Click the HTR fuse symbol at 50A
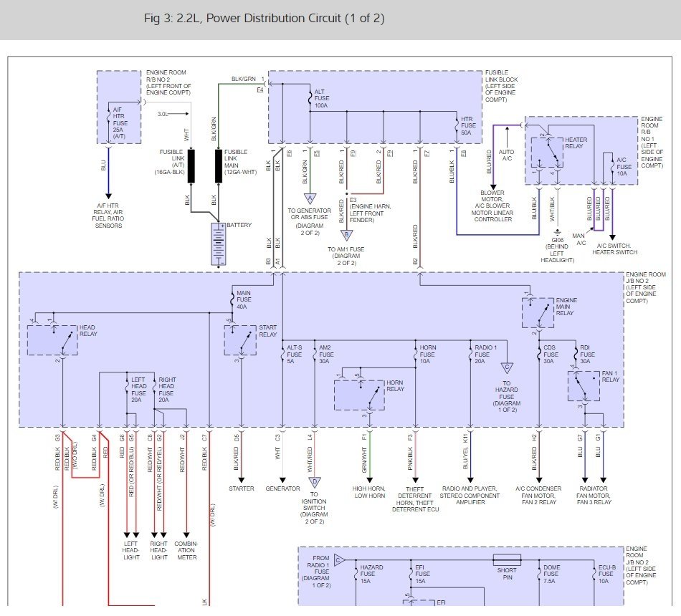 tap(457, 125)
